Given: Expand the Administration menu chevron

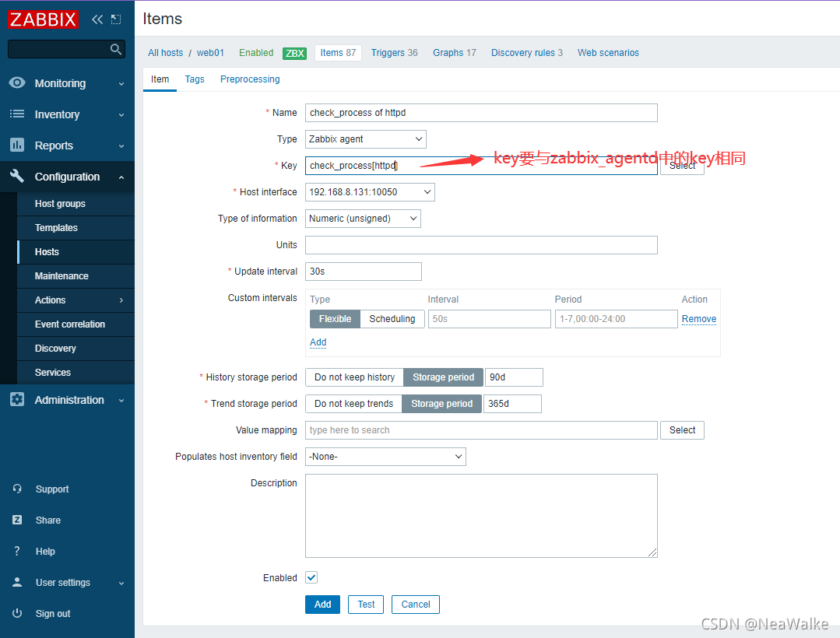Looking at the screenshot, I should 121,401.
